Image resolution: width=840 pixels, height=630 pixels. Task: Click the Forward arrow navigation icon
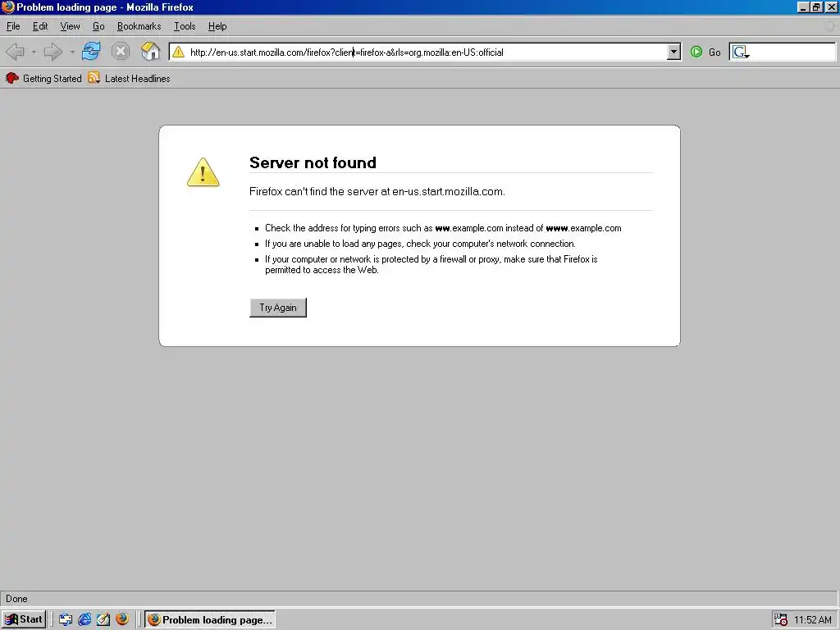click(x=53, y=52)
